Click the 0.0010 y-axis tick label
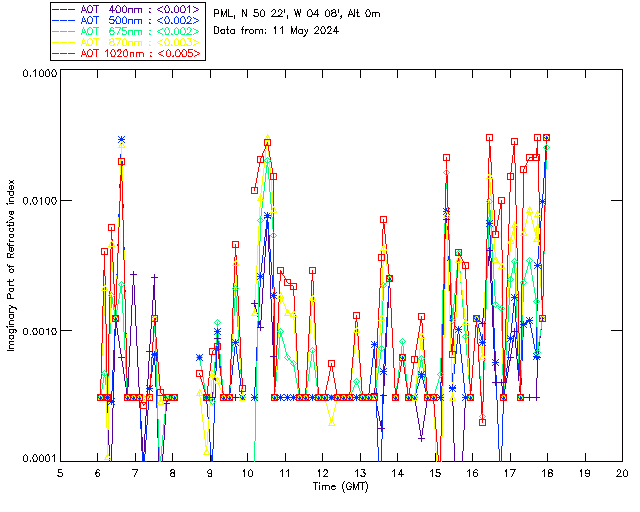640x512 pixels. point(39,331)
